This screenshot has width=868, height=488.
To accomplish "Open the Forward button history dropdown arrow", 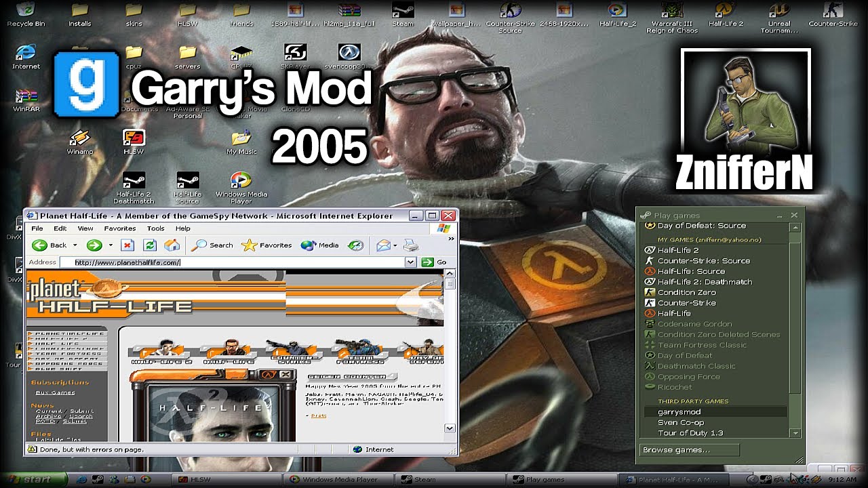I will [110, 245].
